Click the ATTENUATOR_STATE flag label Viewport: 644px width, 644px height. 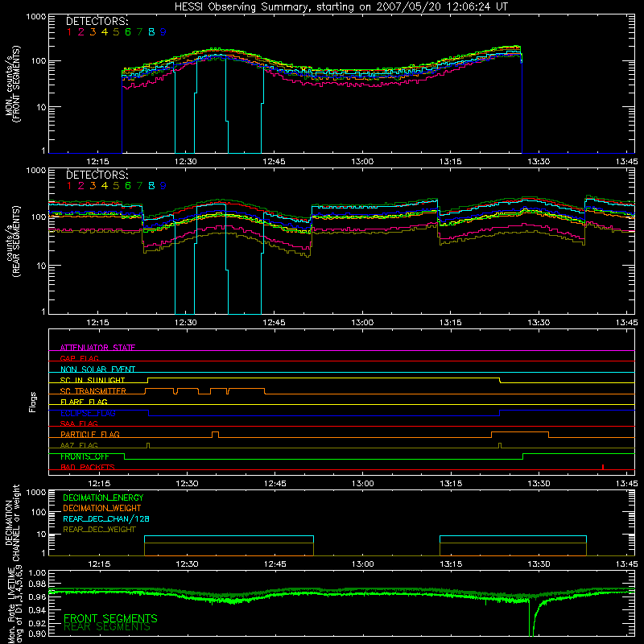[x=97, y=348]
